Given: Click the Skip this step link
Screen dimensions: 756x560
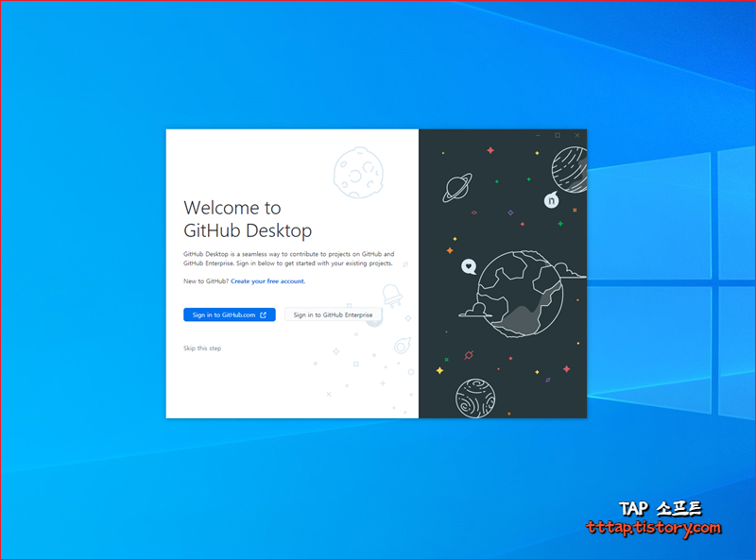Looking at the screenshot, I should [x=202, y=348].
